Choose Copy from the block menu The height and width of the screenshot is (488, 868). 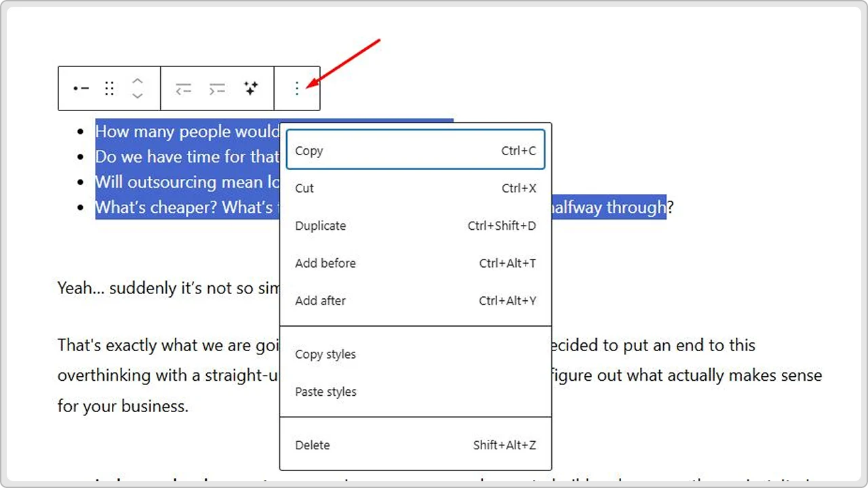(x=415, y=150)
